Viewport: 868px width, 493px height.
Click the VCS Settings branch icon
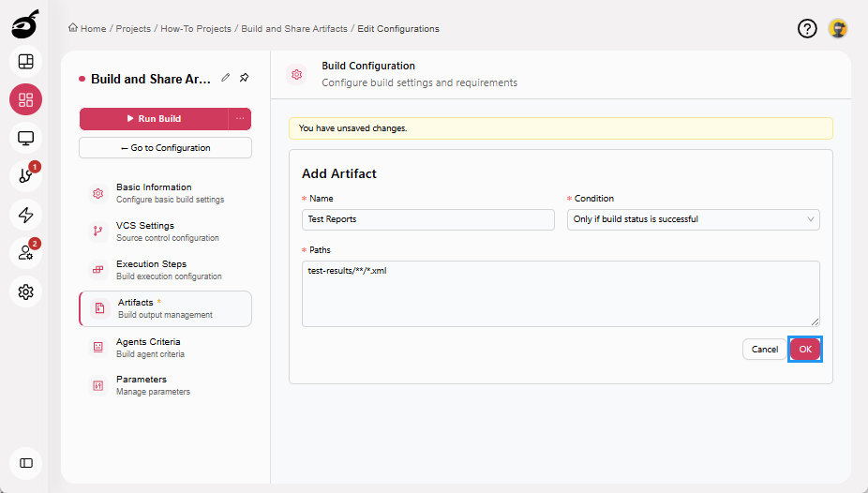[98, 232]
